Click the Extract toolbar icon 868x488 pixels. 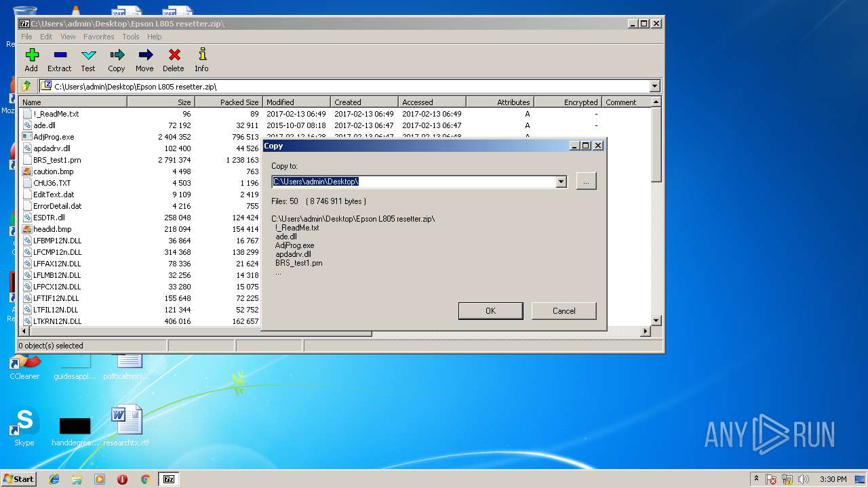coord(60,60)
